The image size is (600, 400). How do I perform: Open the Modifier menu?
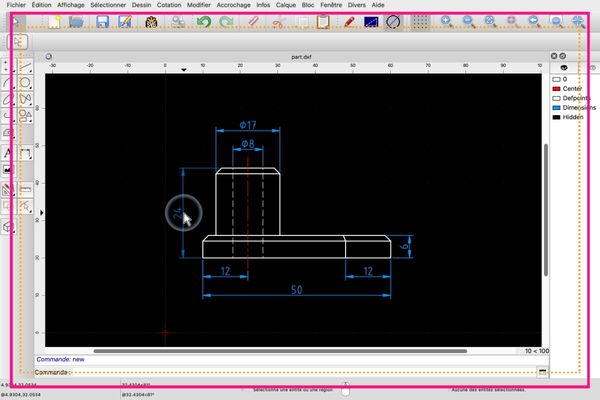[199, 5]
